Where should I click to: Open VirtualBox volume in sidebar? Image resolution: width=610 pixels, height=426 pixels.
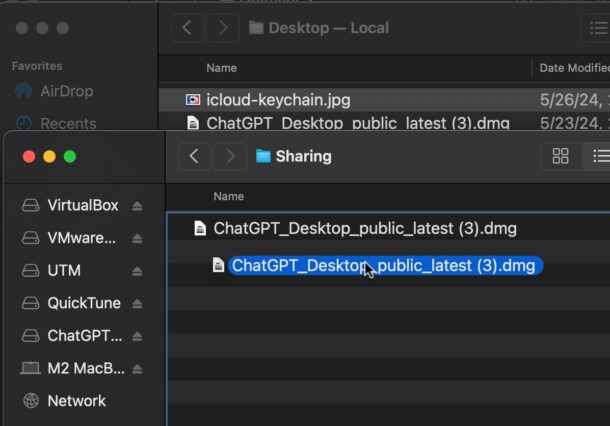click(82, 205)
